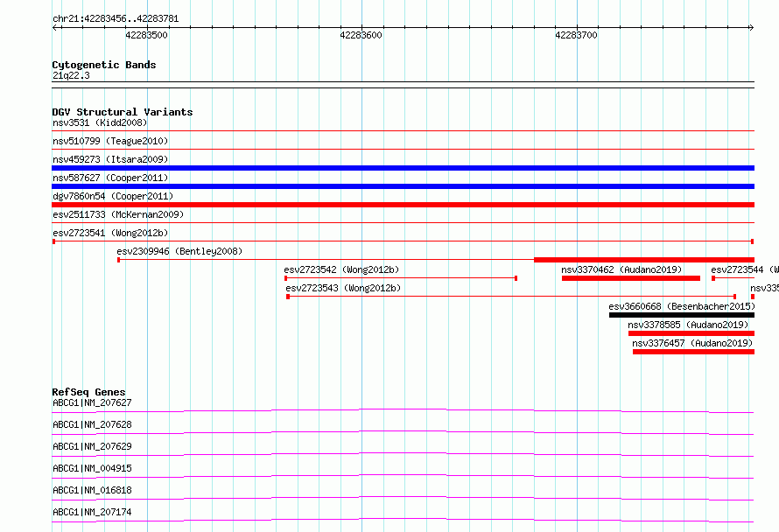This screenshot has height=532, width=779.
Task: Click the red bar under nsv3370462
Action: [x=631, y=278]
